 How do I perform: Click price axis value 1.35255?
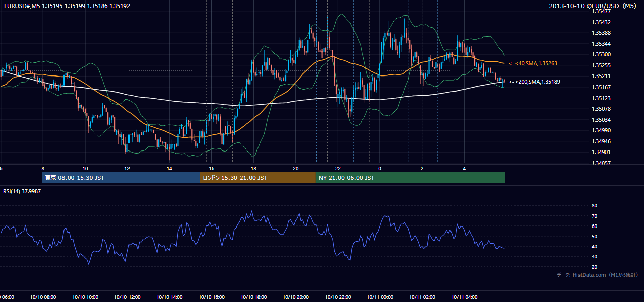(x=601, y=65)
